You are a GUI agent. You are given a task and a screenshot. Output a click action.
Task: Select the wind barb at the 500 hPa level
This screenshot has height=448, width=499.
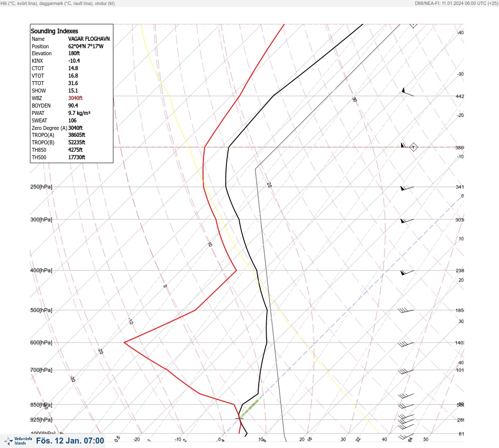tap(406, 310)
